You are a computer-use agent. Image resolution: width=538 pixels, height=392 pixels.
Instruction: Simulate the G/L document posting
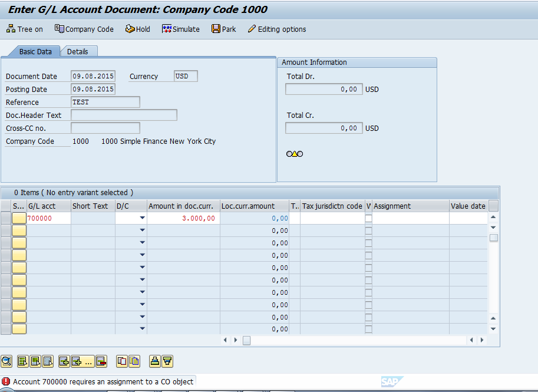[x=181, y=29]
